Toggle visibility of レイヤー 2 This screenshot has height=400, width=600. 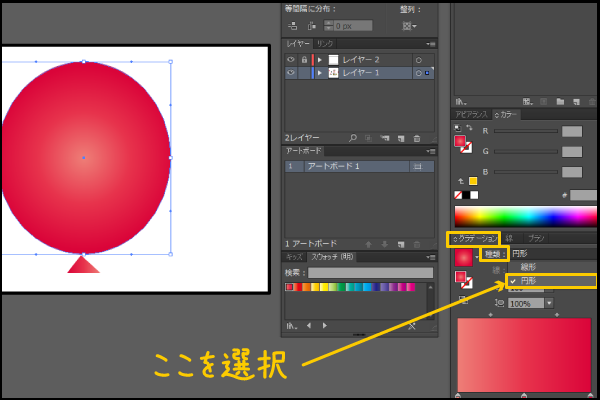(291, 60)
